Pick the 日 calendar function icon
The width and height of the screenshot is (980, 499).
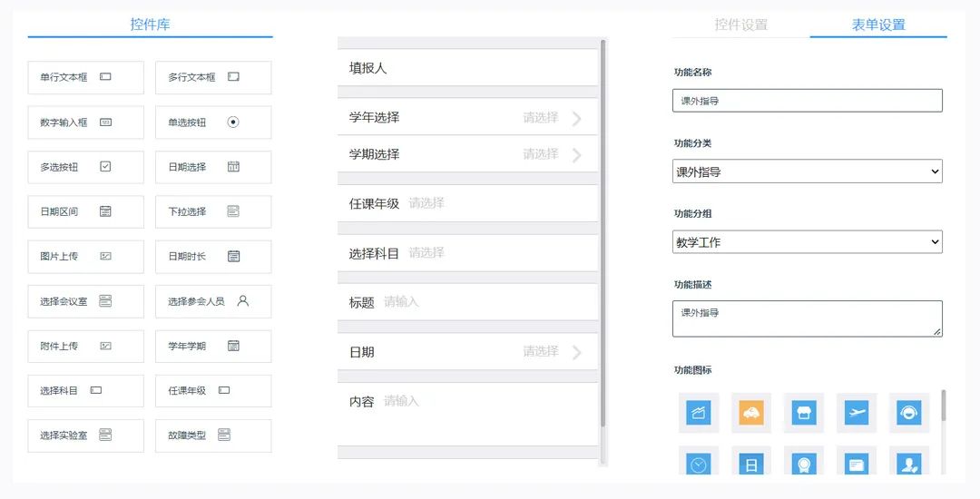750,462
